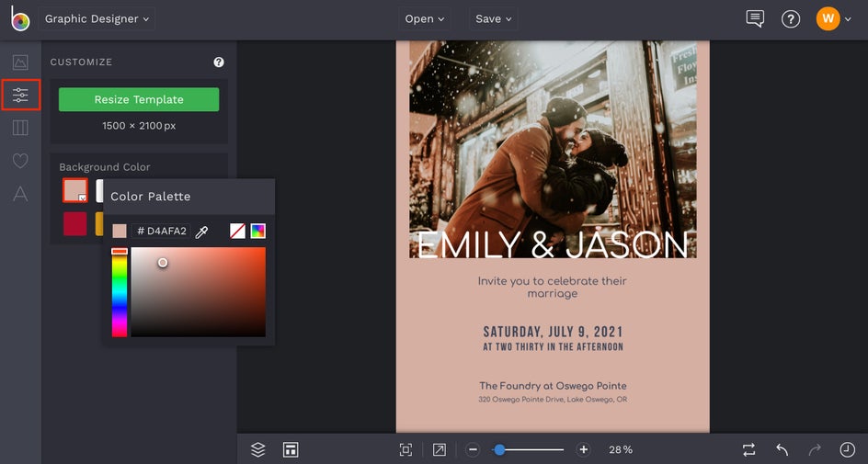The image size is (868, 464).
Task: Click the saturation brightness color field
Action: point(199,292)
